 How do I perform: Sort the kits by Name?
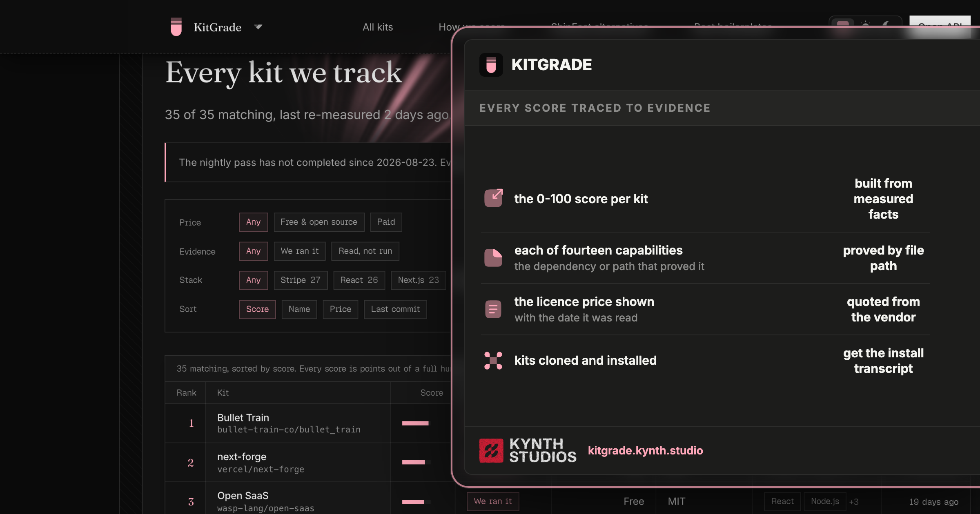[299, 309]
